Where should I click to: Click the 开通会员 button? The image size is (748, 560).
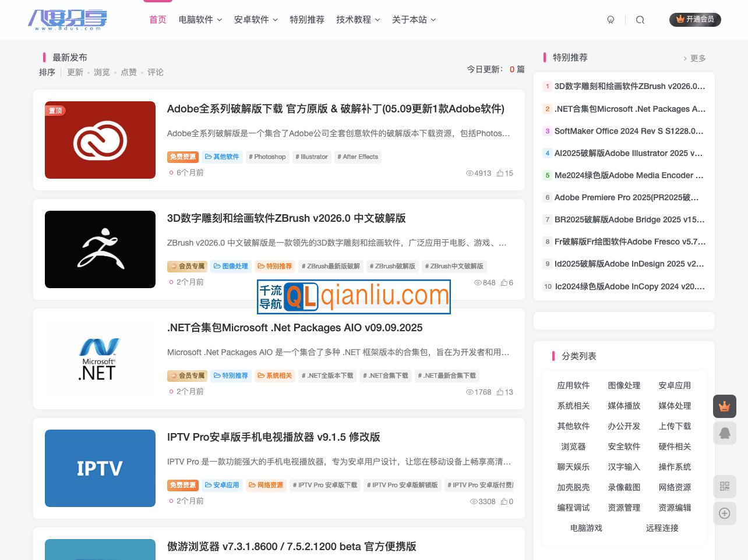pyautogui.click(x=695, y=20)
